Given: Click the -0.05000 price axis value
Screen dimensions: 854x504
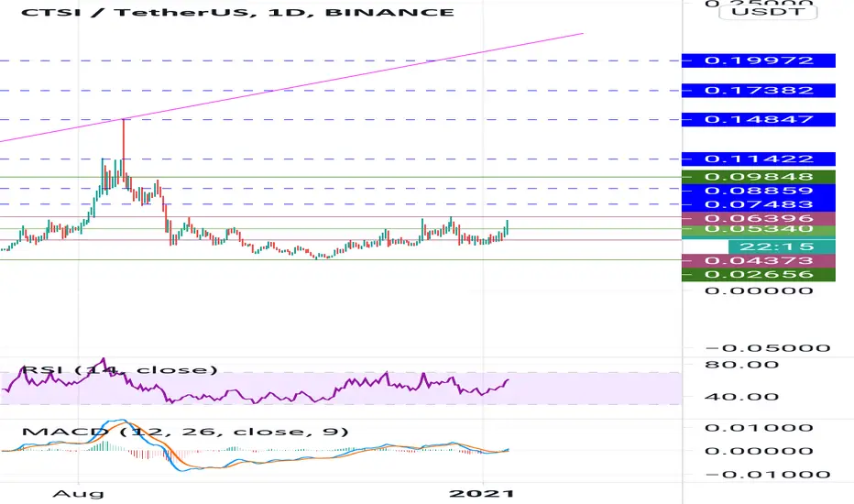Looking at the screenshot, I should 768,348.
